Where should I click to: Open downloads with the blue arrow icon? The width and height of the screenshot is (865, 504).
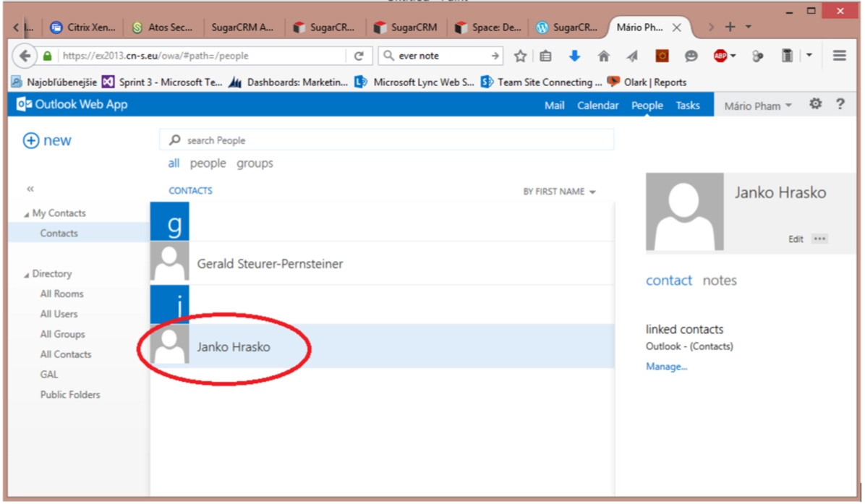574,56
